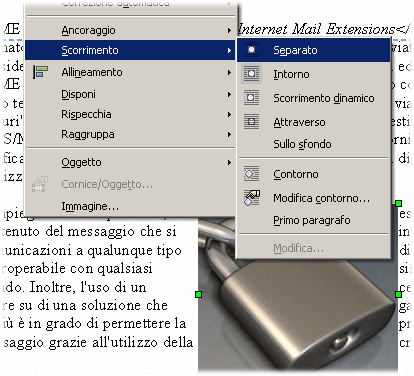
Task: Click the Cornice/Oggetto icon
Action: (40, 184)
